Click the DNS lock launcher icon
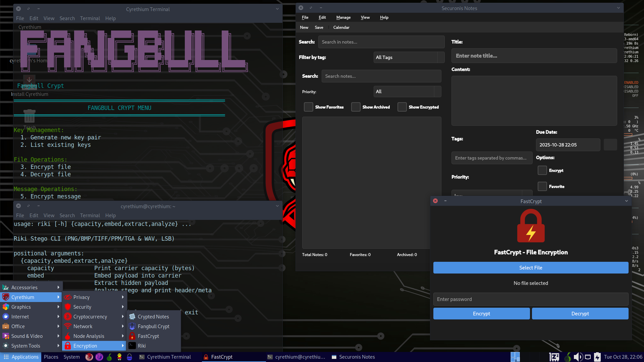 click(129, 357)
